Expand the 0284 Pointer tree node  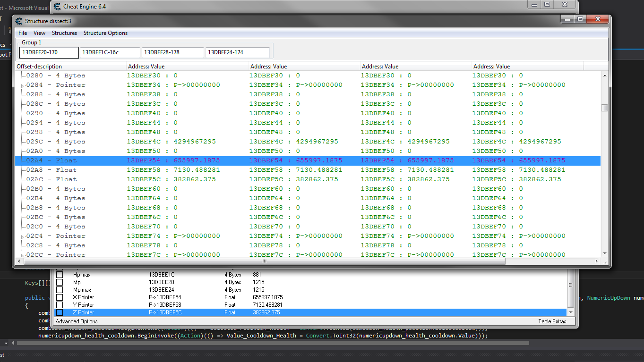point(22,85)
